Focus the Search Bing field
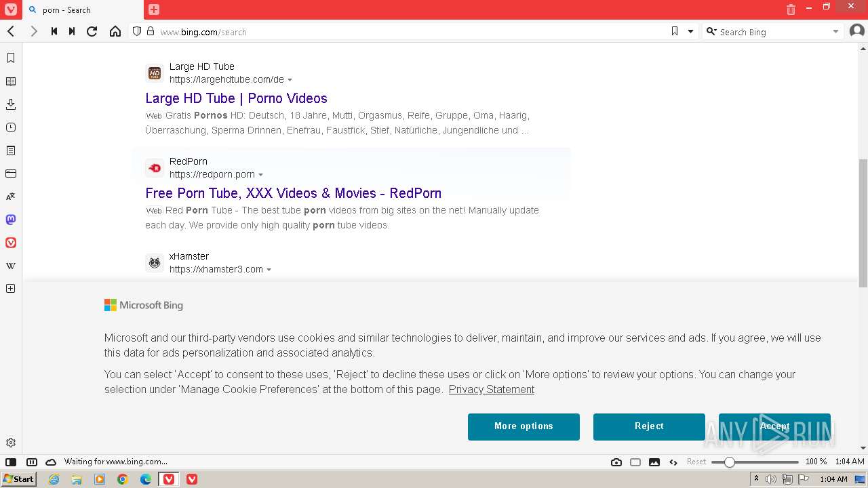The image size is (868, 488). tap(774, 32)
